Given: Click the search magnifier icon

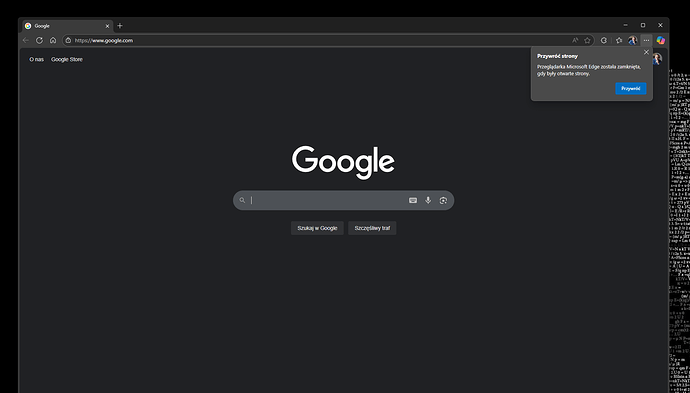Looking at the screenshot, I should (x=242, y=200).
